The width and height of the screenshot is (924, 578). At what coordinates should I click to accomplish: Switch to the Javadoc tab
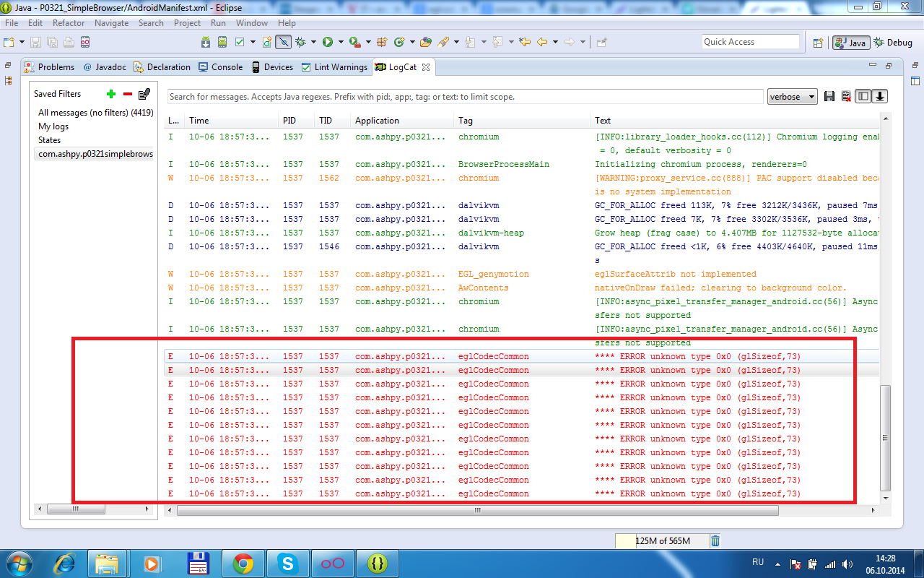coord(105,67)
